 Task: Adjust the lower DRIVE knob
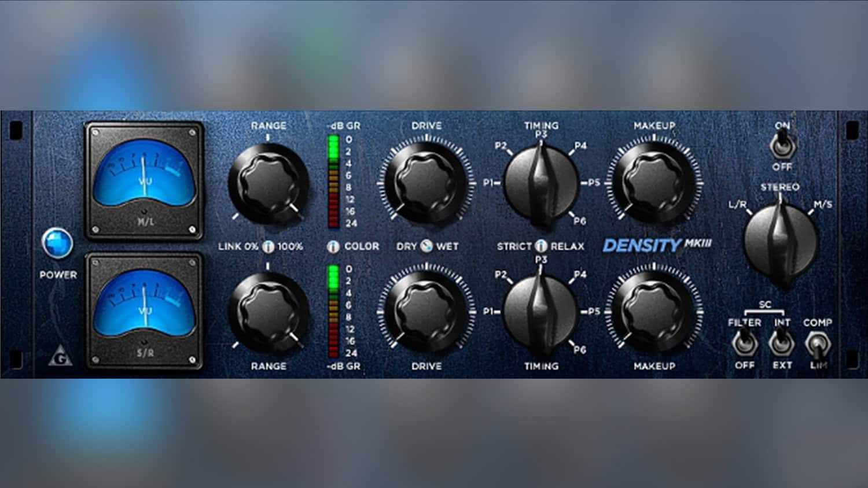coord(426,312)
